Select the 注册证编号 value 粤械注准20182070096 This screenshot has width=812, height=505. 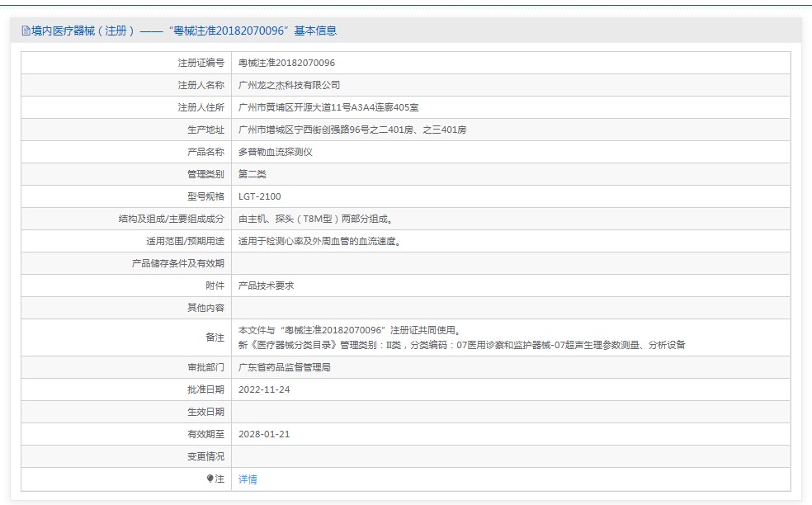tap(286, 63)
